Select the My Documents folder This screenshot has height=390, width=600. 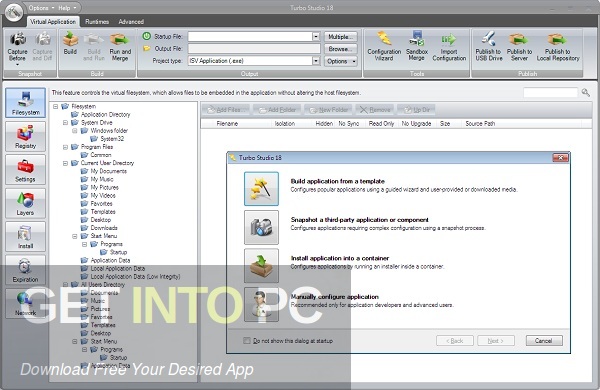(x=108, y=171)
